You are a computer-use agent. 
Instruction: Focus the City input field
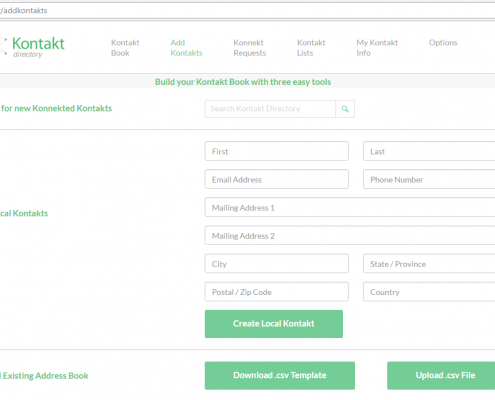click(277, 264)
